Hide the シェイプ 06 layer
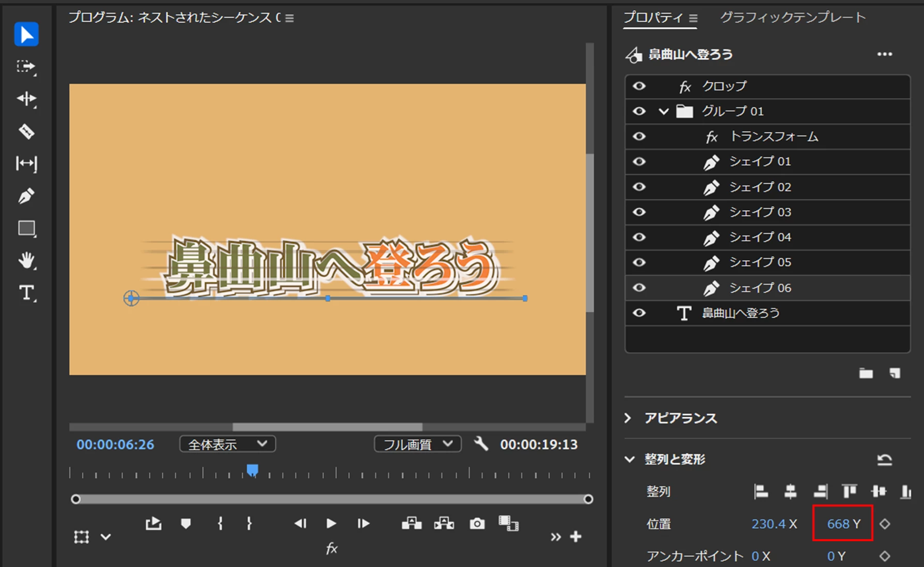Screen dimensions: 924x567 click(x=639, y=288)
